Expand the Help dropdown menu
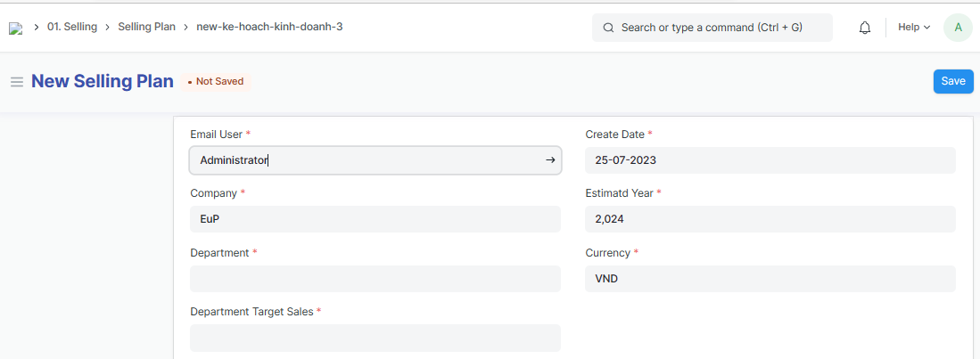The width and height of the screenshot is (980, 359). click(x=913, y=28)
